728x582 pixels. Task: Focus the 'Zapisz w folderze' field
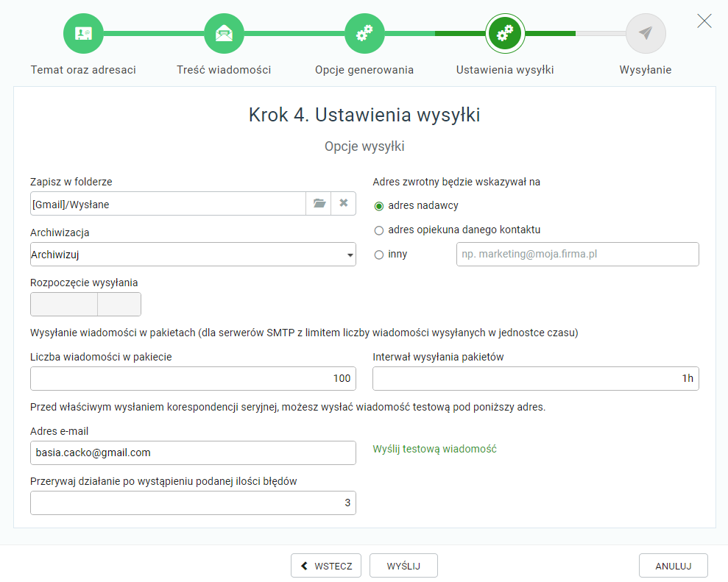pos(168,203)
